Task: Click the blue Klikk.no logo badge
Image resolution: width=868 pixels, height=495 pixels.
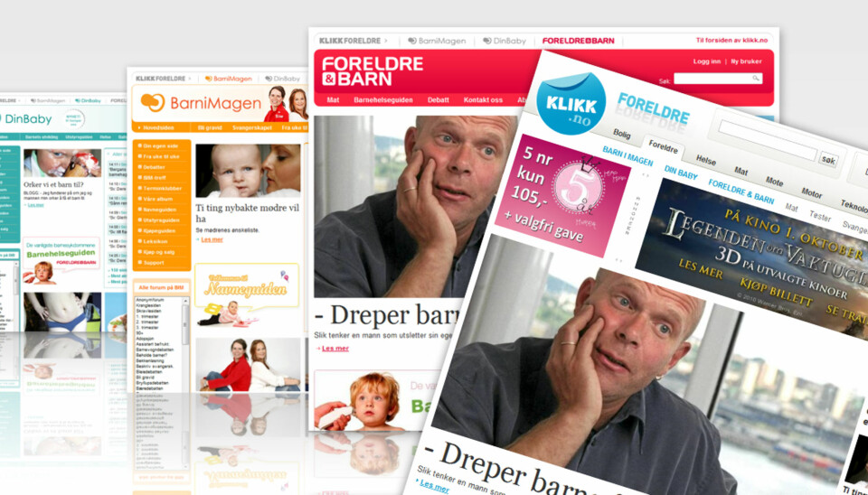Action: [x=571, y=103]
